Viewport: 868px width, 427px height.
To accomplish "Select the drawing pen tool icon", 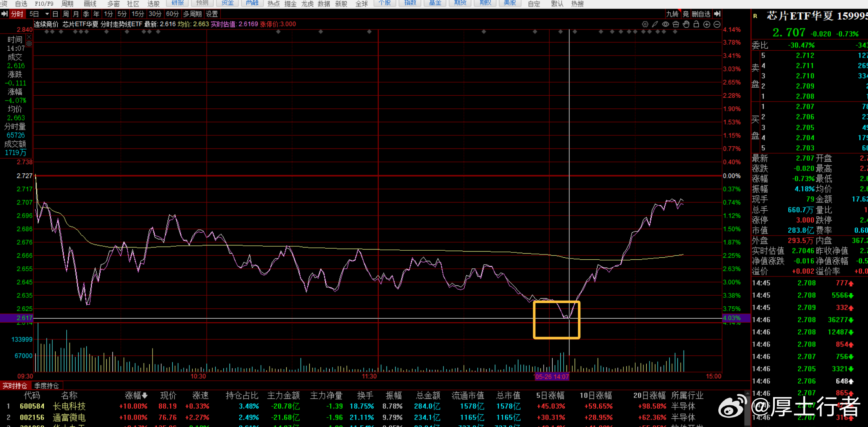I will (655, 25).
